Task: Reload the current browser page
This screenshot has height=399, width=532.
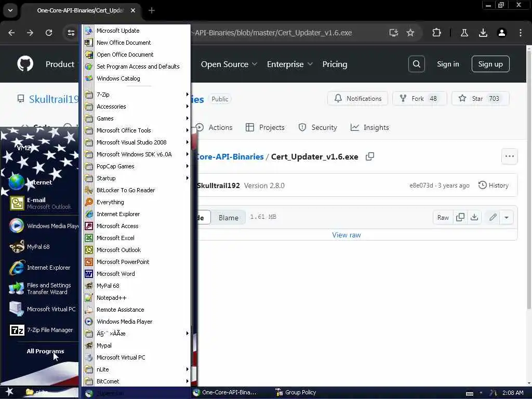Action: click(x=49, y=33)
